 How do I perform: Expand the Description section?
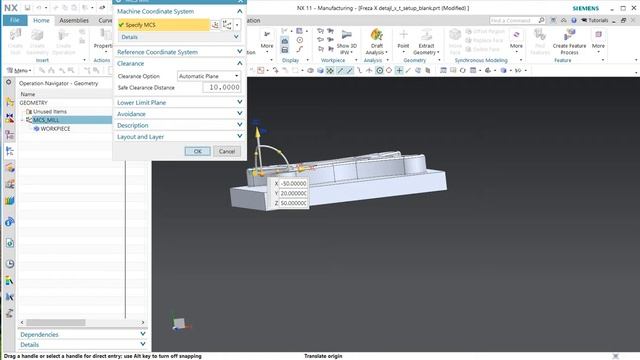point(180,125)
